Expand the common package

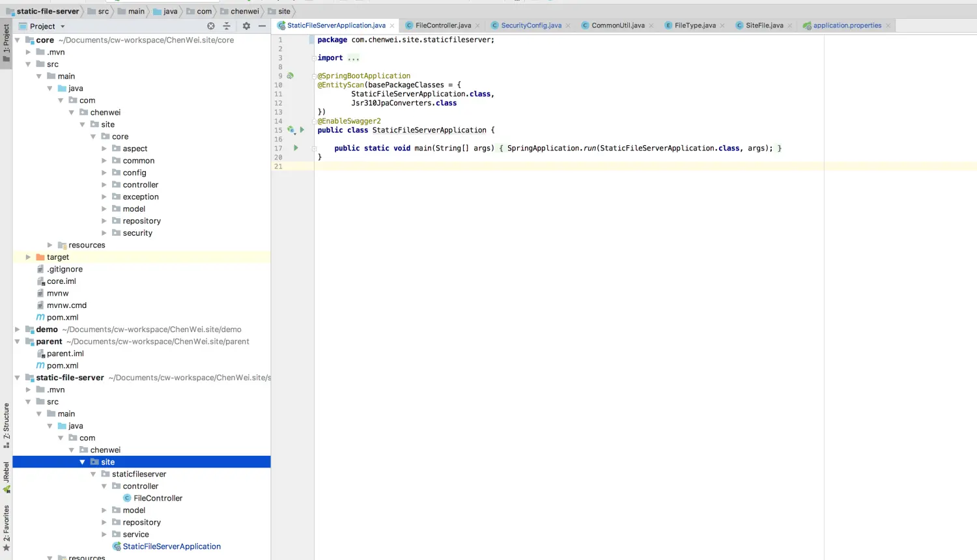coord(104,161)
